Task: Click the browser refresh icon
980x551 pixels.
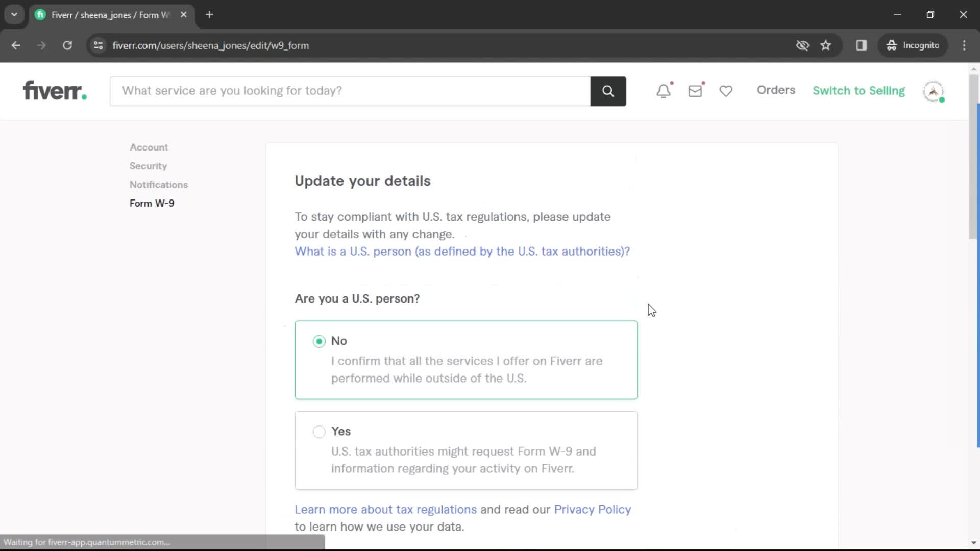Action: click(x=67, y=45)
